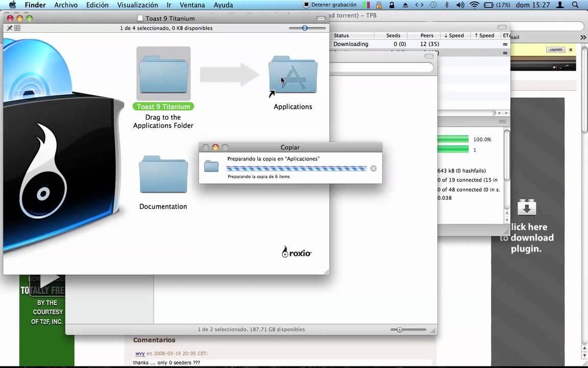Sort by download Speed column
Image resolution: width=588 pixels, height=368 pixels.
tap(455, 35)
